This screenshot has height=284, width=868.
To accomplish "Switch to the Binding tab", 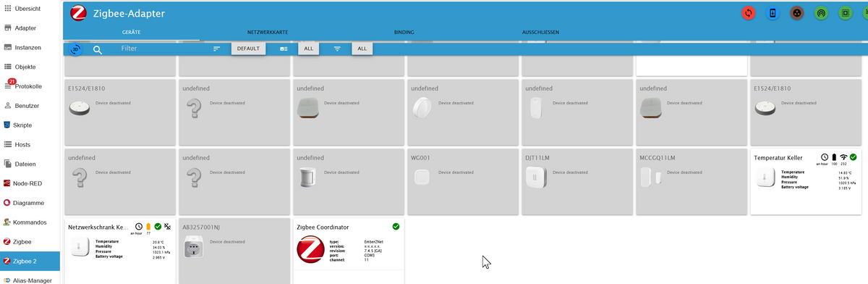I will coord(404,33).
